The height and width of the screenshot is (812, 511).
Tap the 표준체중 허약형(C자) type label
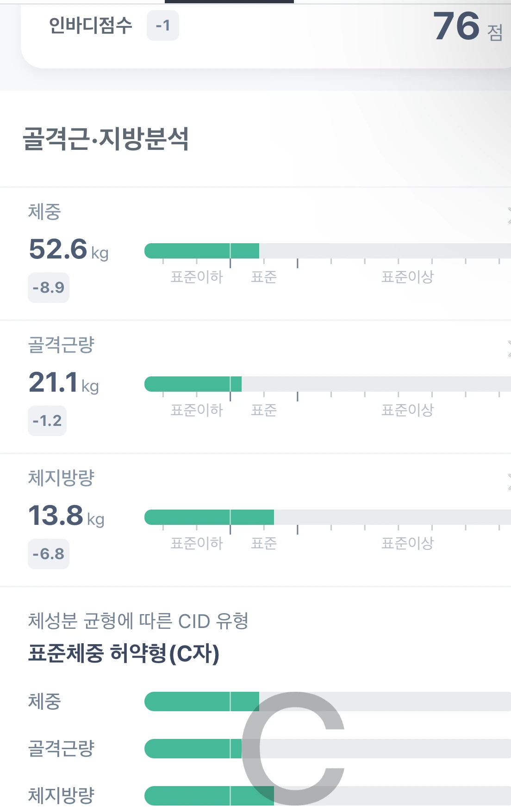click(x=124, y=653)
